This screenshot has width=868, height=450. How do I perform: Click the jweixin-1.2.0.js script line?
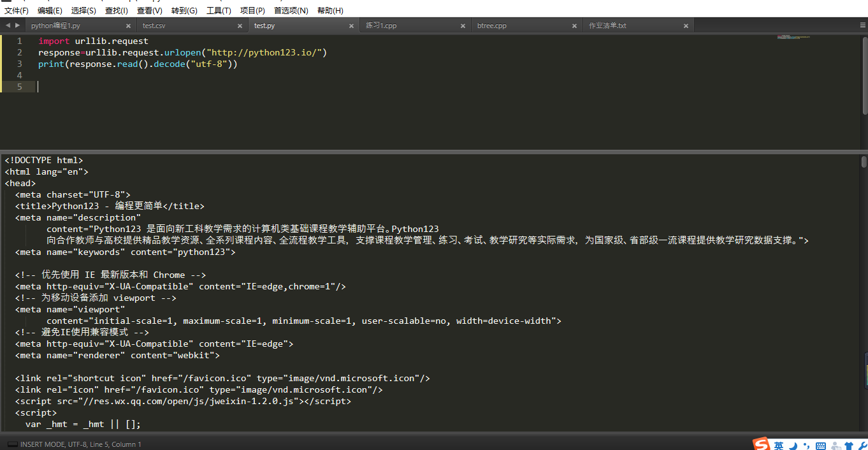tap(183, 401)
